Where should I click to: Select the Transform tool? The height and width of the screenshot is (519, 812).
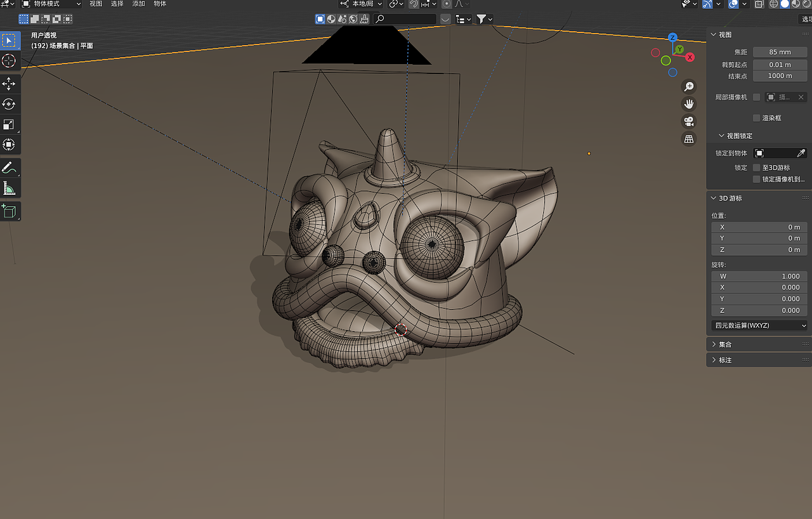point(9,144)
